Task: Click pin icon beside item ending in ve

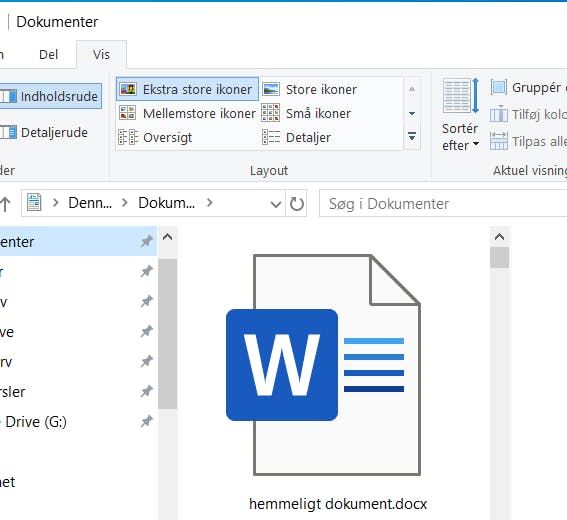Action: (146, 331)
